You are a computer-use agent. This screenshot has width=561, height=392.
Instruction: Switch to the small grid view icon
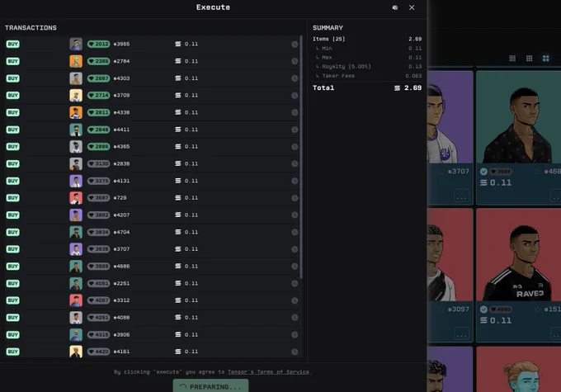512,59
